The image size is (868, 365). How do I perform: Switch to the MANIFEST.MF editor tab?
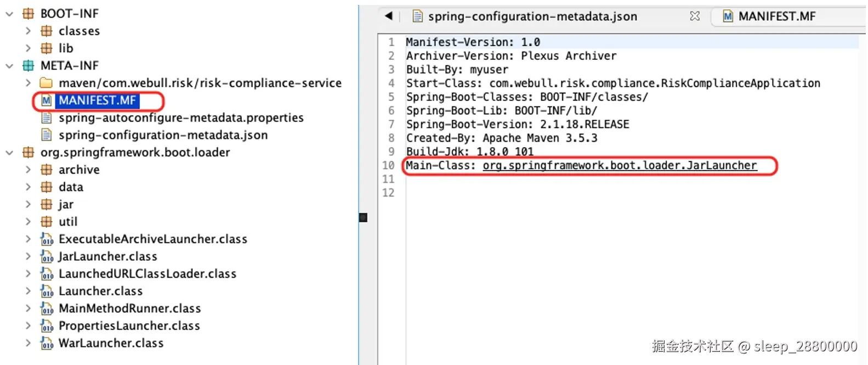(x=776, y=16)
